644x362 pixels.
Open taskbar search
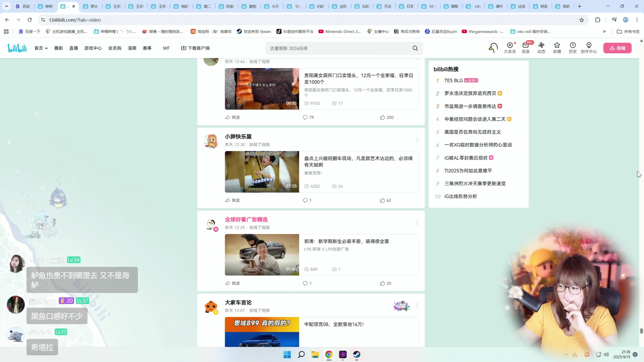point(301,355)
